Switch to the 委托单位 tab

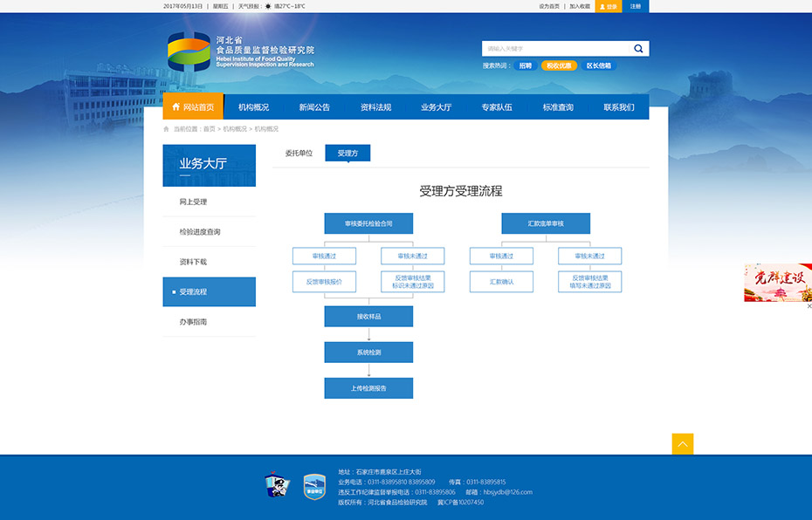pos(299,153)
